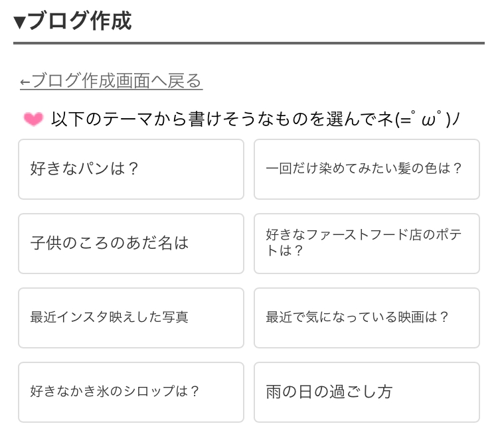
Task: Click the ← arrow in the back link
Action: click(25, 82)
